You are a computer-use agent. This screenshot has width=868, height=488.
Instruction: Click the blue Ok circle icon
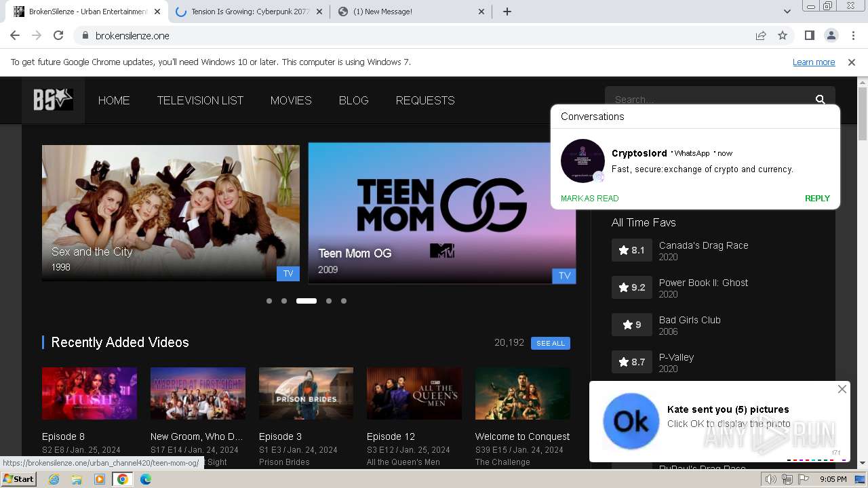[x=631, y=421]
